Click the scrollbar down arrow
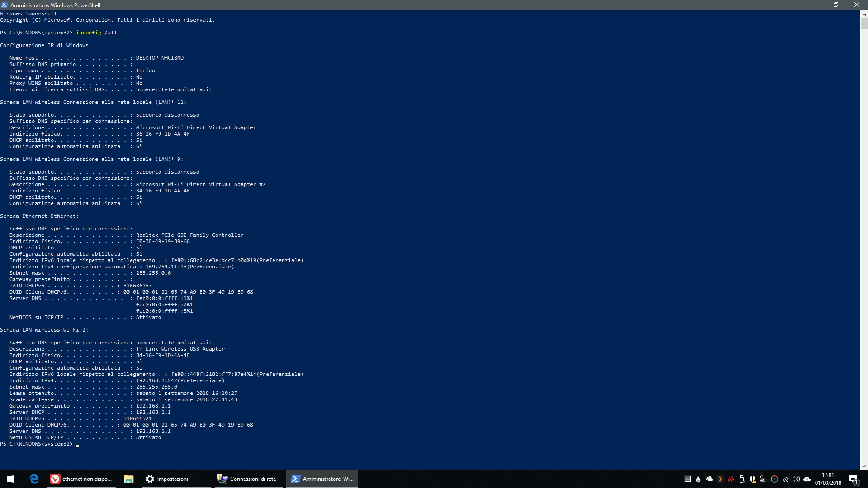The image size is (868, 488). (x=864, y=466)
